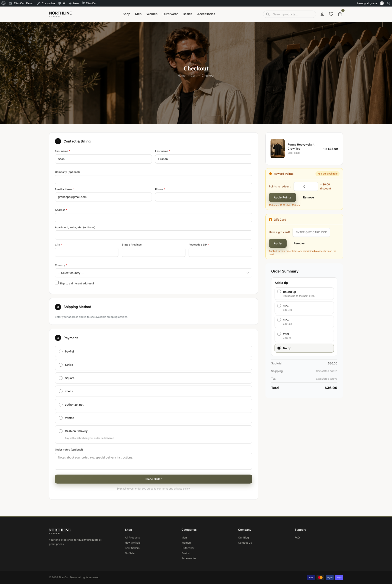The height and width of the screenshot is (584, 392).
Task: Open the Contact Us footer link
Action: click(245, 543)
